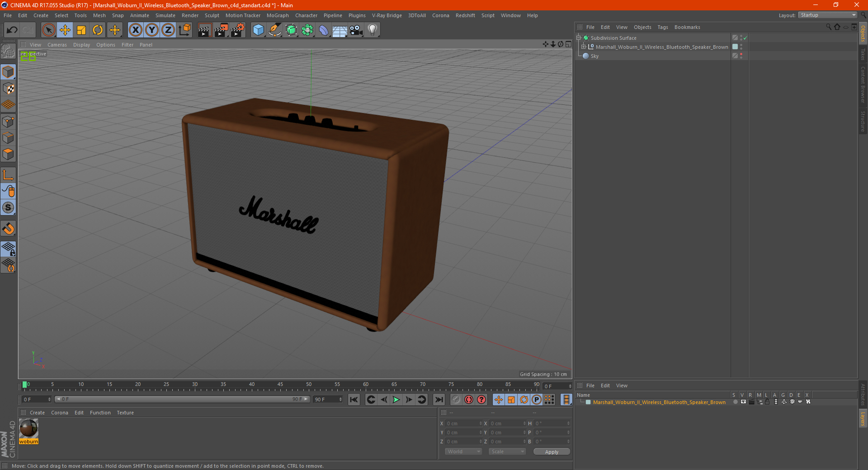Viewport: 868px width, 470px height.
Task: Enable the Axis tool in sidebar
Action: pyautogui.click(x=8, y=175)
